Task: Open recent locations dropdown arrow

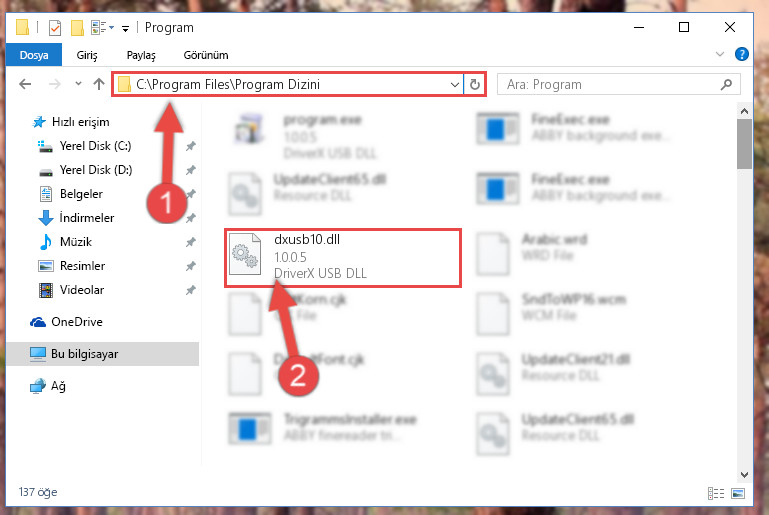Action: (78, 84)
